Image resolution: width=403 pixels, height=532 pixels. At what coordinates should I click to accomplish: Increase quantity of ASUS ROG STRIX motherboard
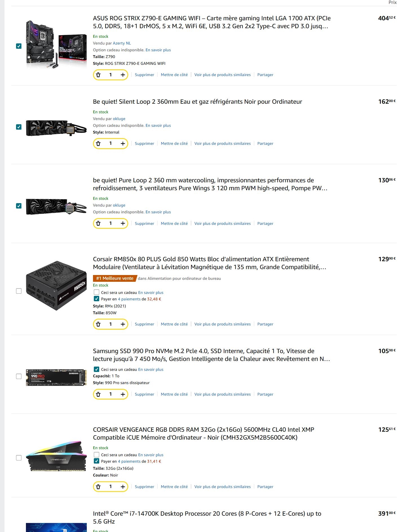pos(123,75)
